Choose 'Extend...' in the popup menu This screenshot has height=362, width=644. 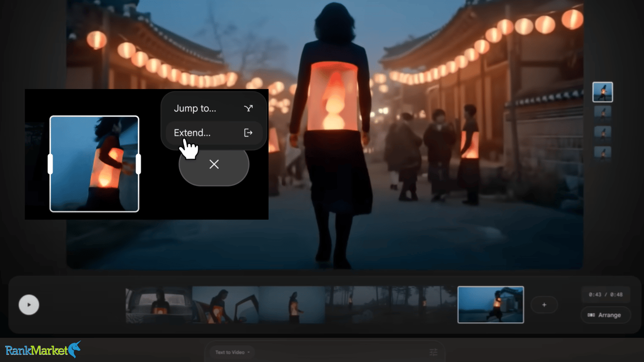[x=214, y=133]
